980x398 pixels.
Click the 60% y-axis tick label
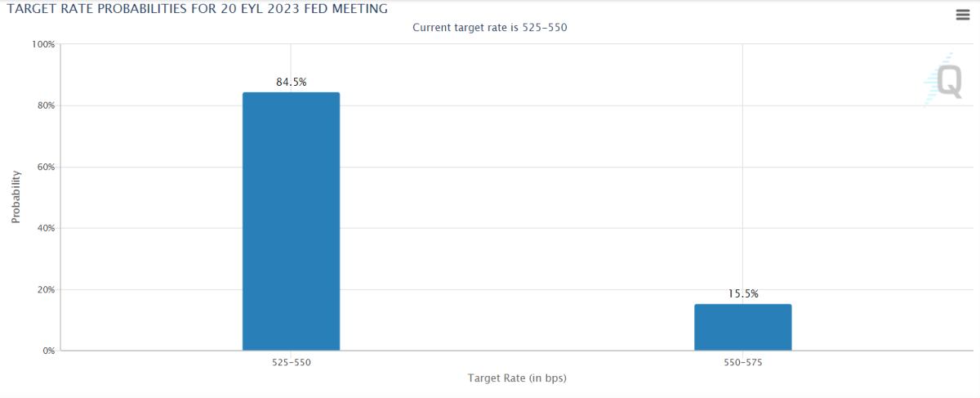tap(44, 167)
